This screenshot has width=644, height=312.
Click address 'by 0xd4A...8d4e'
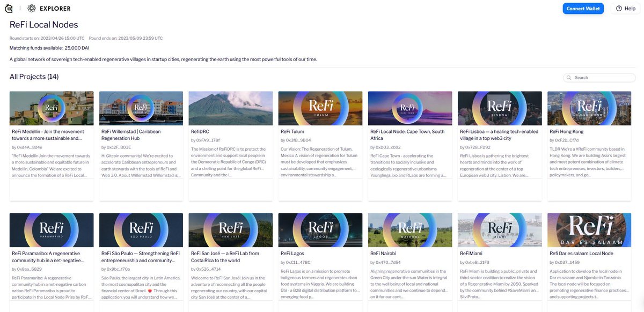pyautogui.click(x=27, y=147)
